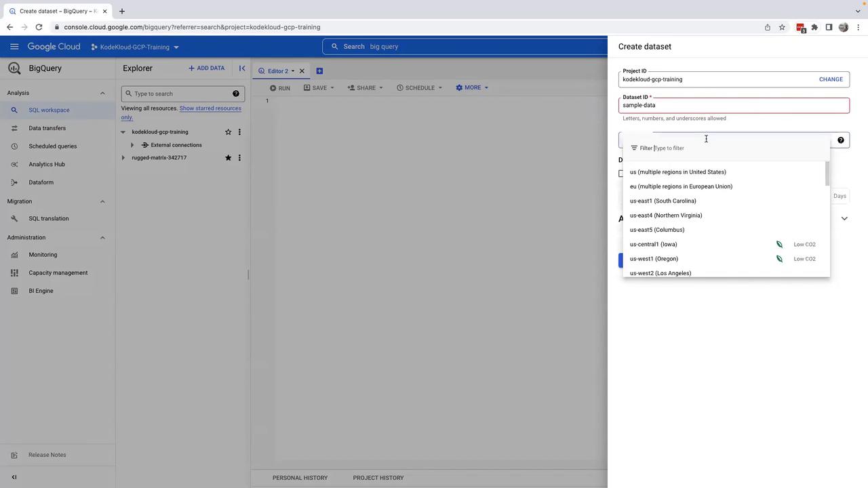868x488 pixels.
Task: Click the Google Cloud logo
Action: [x=54, y=47]
